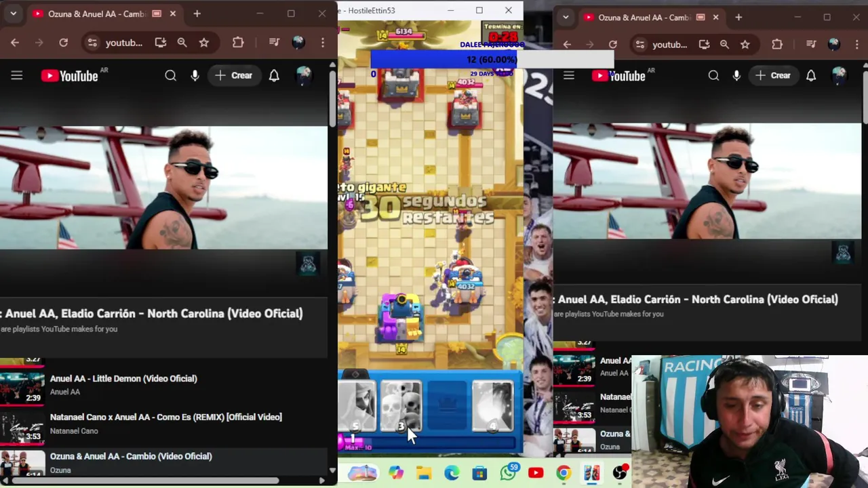This screenshot has height=488, width=868.
Task: Click address bar URL in left Chrome window
Action: click(123, 43)
